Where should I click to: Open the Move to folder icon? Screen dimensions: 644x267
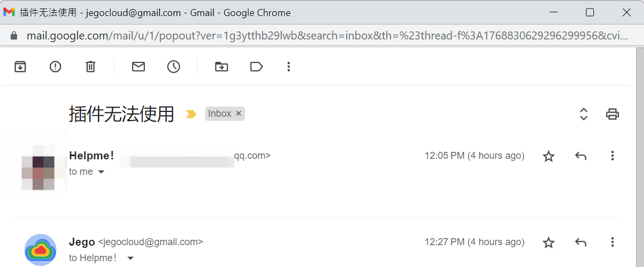click(222, 67)
